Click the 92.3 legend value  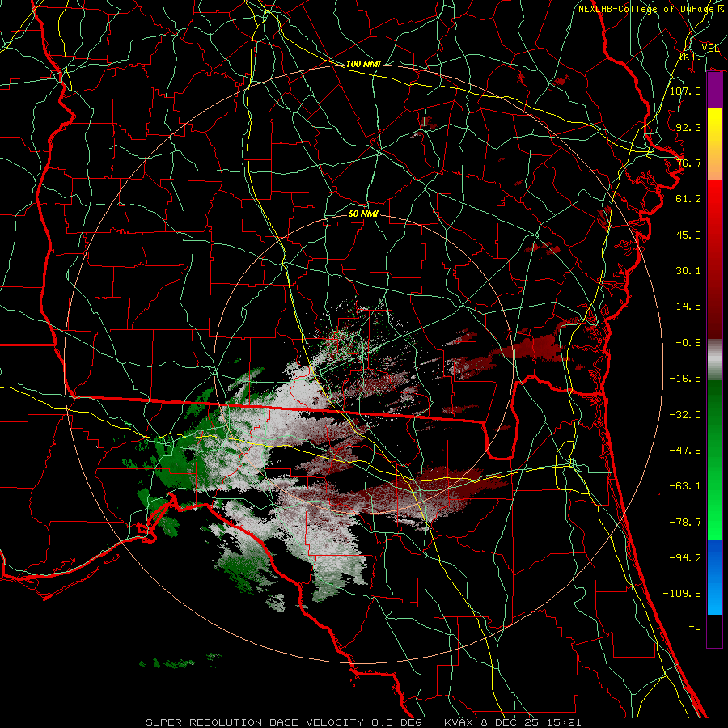[x=688, y=127]
